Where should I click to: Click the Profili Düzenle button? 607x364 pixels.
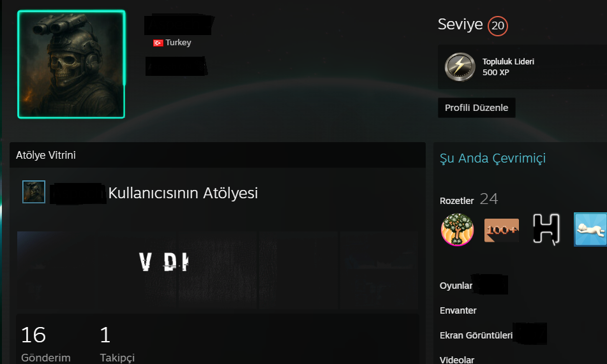coord(476,108)
